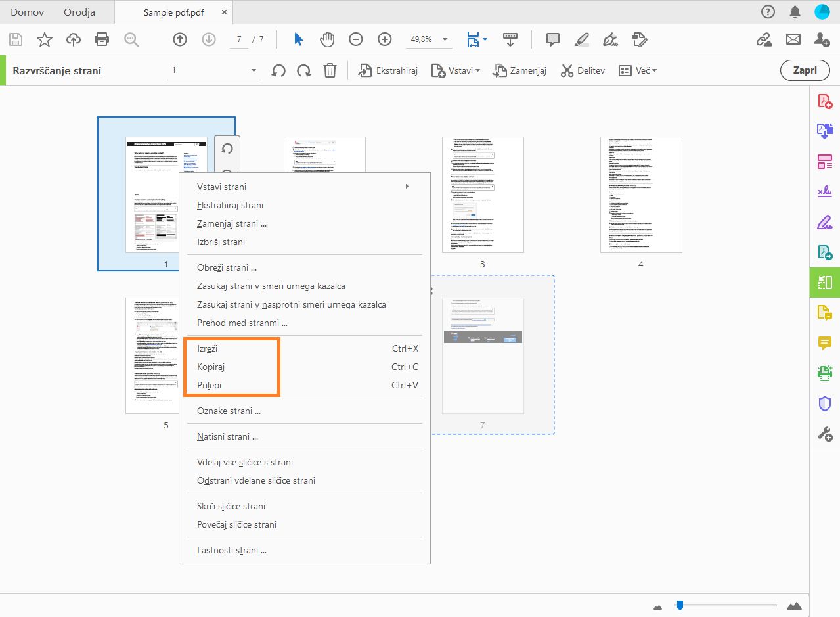Click the save floppy disk icon
The height and width of the screenshot is (617, 840).
(16, 40)
